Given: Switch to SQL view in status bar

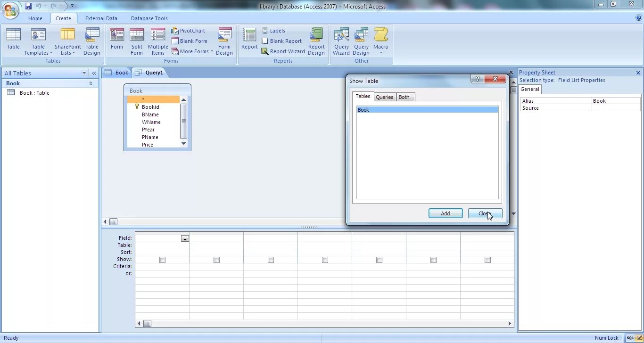Looking at the screenshot, I should [630, 338].
